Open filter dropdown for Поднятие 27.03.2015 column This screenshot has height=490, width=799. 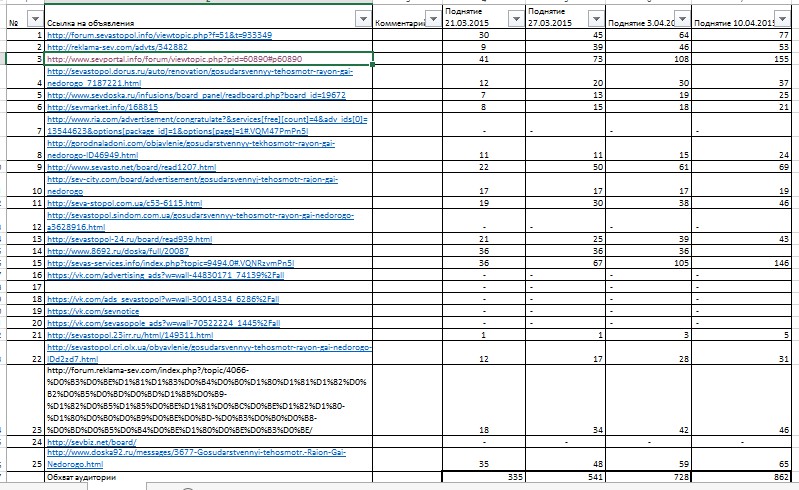point(596,19)
